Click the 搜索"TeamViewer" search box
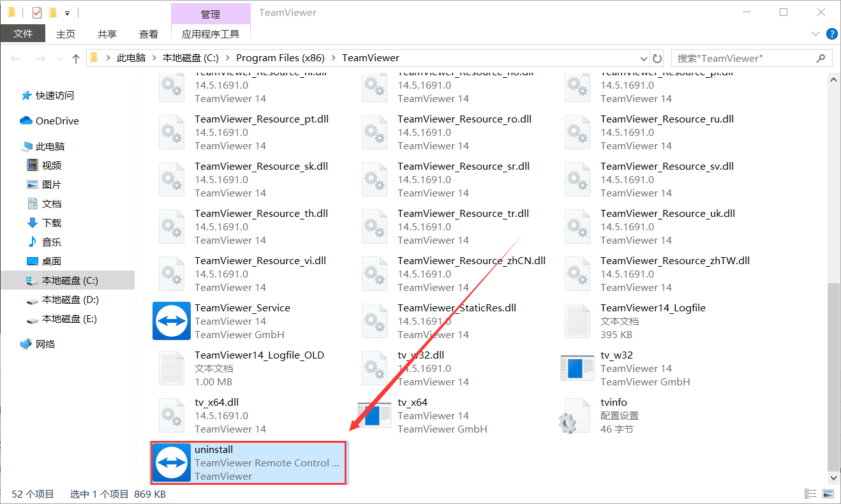841x504 pixels. click(752, 59)
